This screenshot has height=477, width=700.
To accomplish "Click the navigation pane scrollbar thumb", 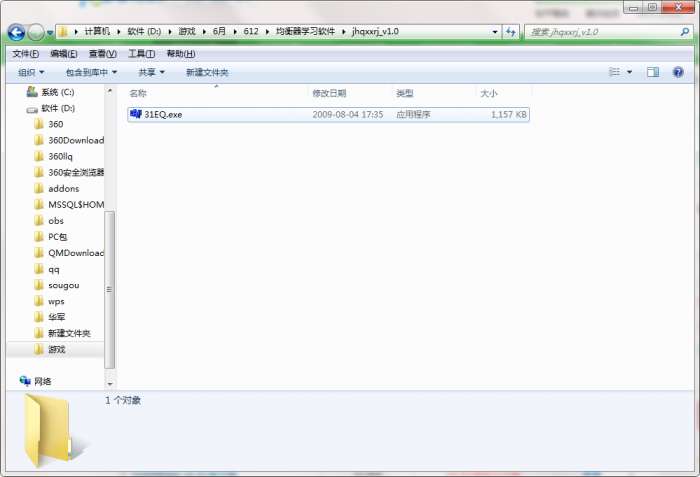I will coord(109,289).
